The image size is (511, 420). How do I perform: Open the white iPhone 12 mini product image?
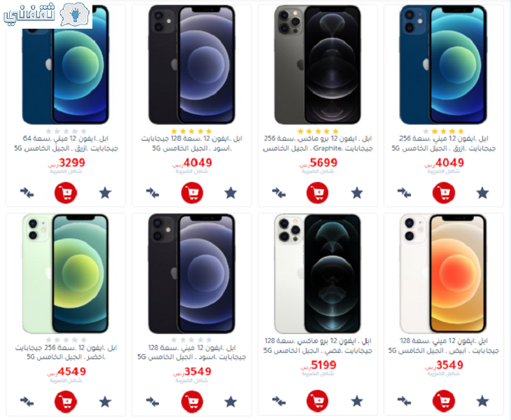444,274
